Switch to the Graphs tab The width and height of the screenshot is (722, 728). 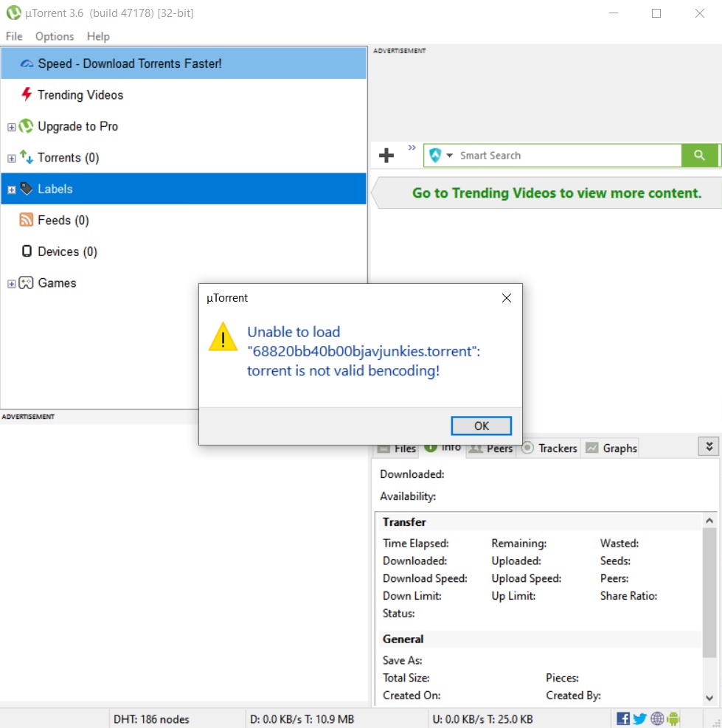coord(611,448)
